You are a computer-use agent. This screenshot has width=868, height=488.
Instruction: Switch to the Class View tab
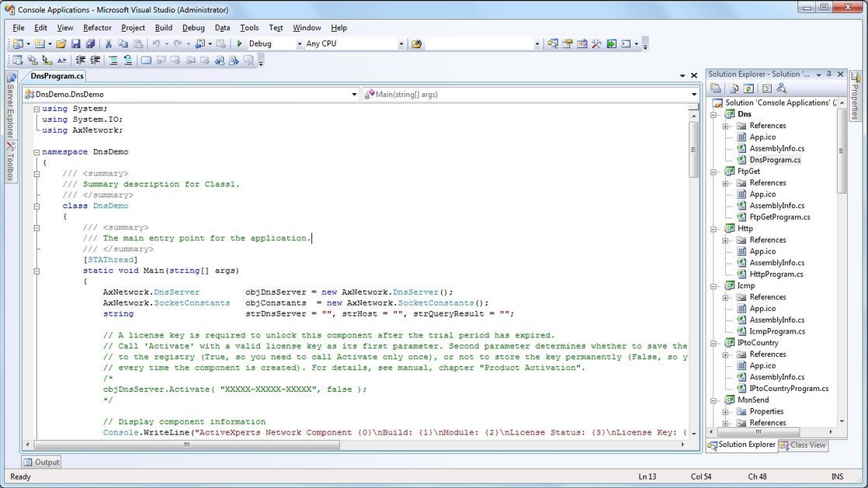[804, 445]
